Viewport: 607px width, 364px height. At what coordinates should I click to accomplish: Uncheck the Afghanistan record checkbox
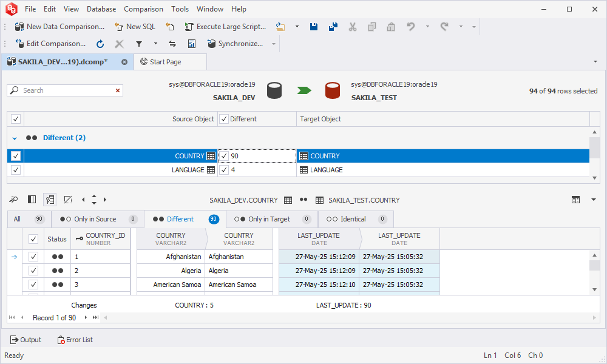(33, 257)
